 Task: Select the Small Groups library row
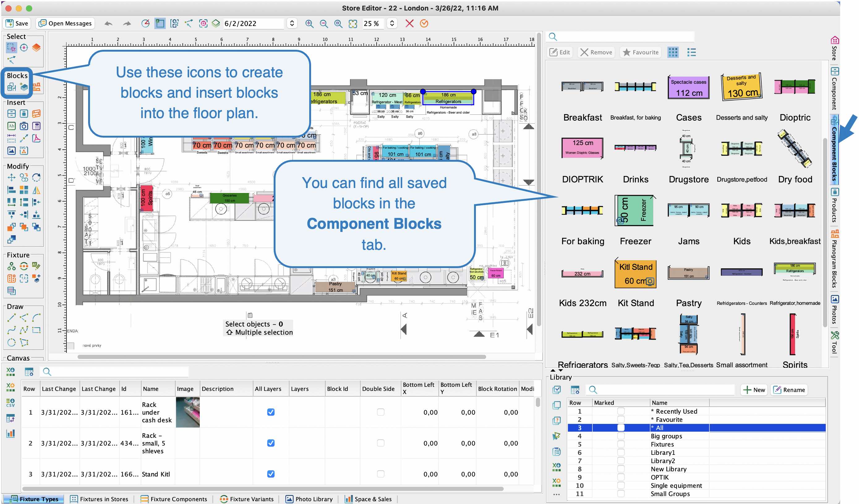click(x=696, y=494)
